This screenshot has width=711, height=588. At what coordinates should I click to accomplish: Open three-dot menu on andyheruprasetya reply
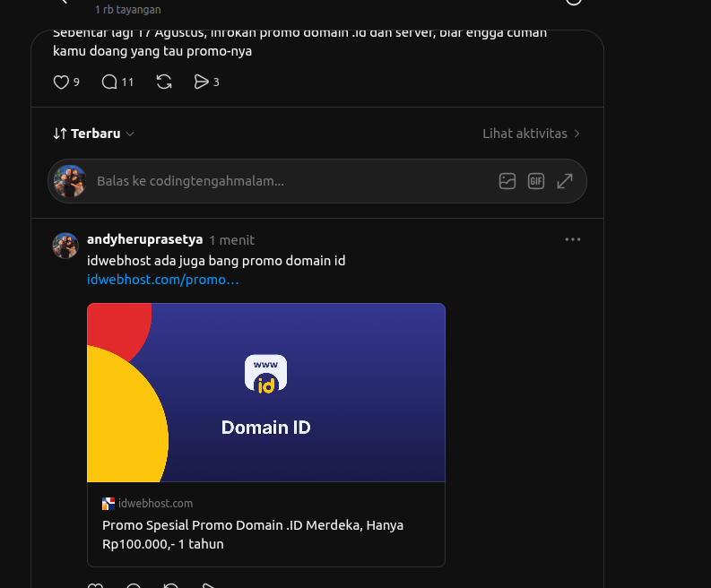coord(573,239)
